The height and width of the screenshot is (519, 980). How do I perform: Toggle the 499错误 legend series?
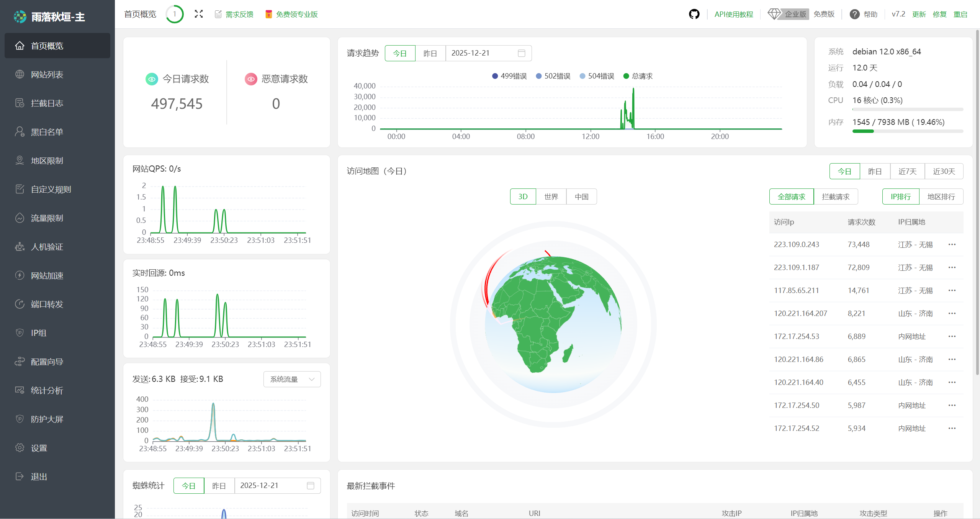(509, 76)
